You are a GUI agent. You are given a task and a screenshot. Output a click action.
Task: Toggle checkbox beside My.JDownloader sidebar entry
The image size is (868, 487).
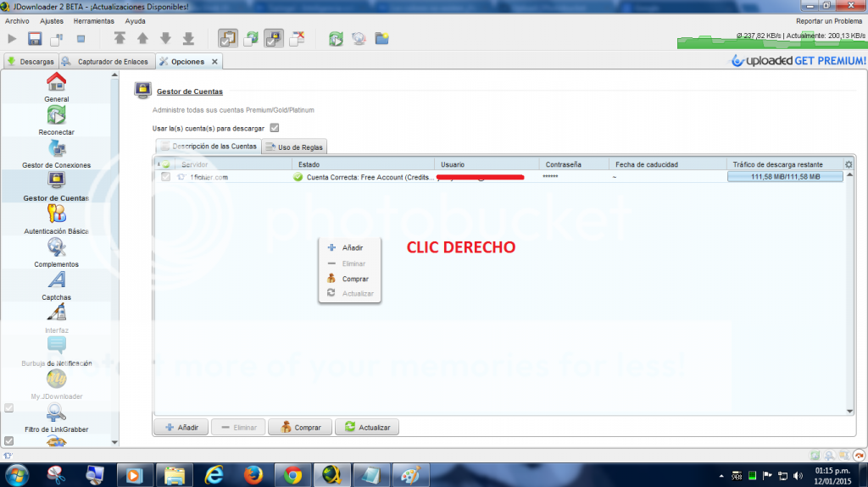8,408
